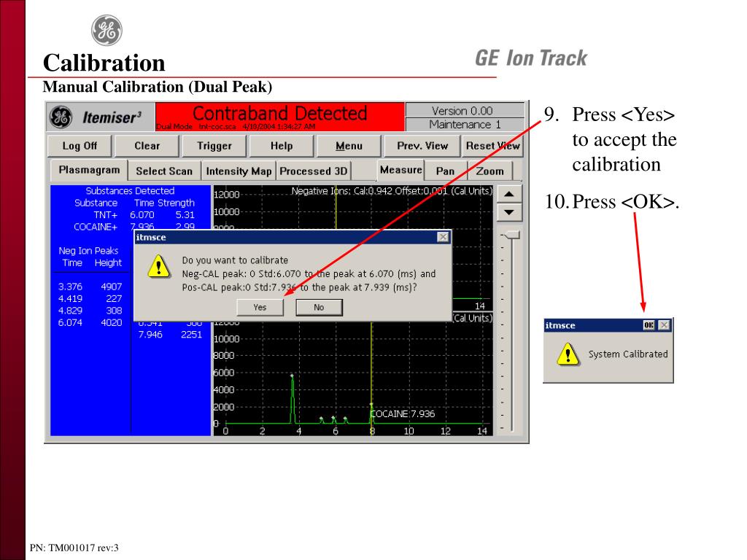Click the up arrow beside the plasmagram

pos(509,194)
